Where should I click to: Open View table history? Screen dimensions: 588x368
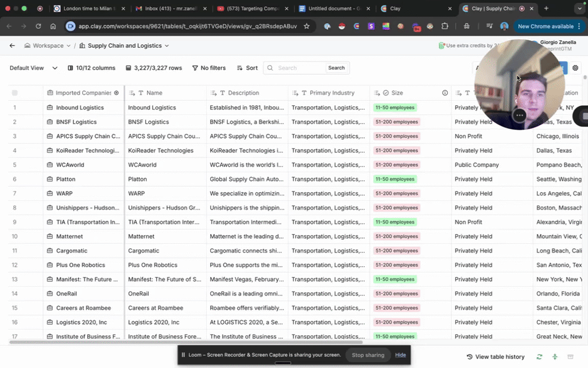point(496,357)
